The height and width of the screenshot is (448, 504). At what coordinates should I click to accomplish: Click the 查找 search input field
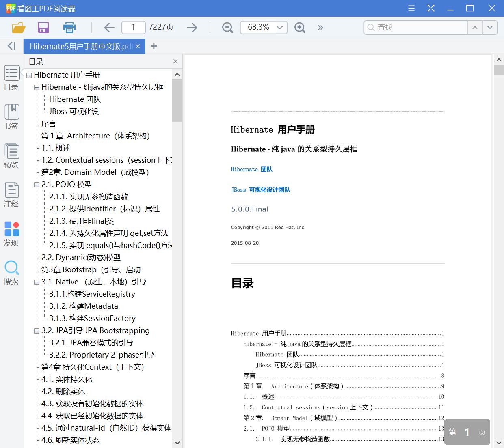tap(415, 28)
